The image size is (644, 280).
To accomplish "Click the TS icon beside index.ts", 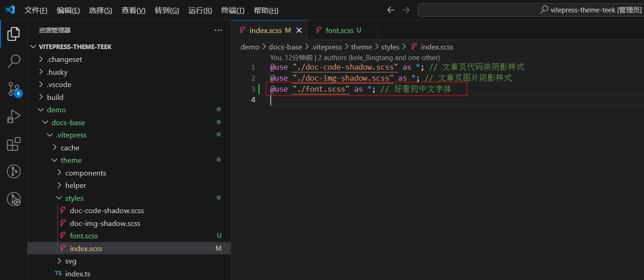I will (58, 274).
